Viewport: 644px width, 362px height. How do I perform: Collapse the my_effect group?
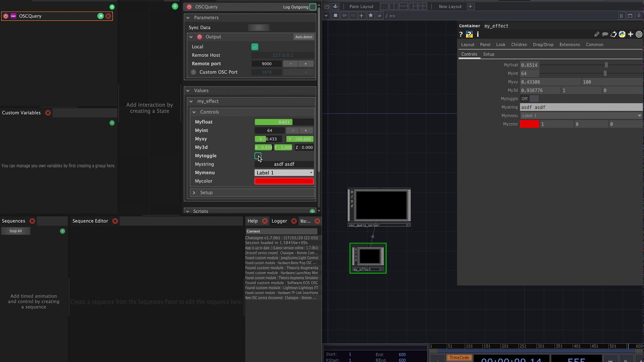[191, 101]
